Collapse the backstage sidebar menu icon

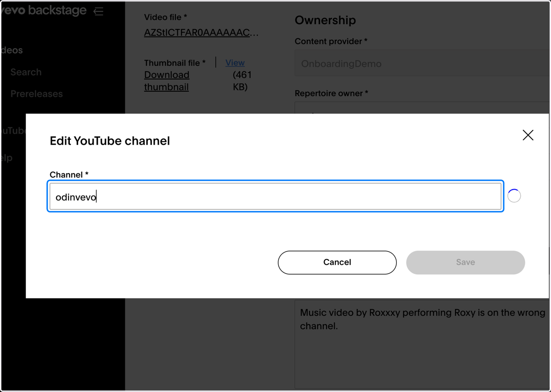98,11
